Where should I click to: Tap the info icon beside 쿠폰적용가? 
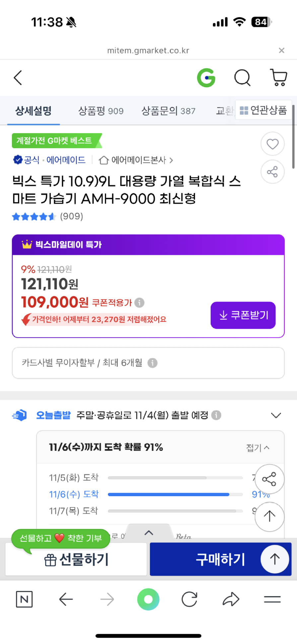click(x=140, y=303)
